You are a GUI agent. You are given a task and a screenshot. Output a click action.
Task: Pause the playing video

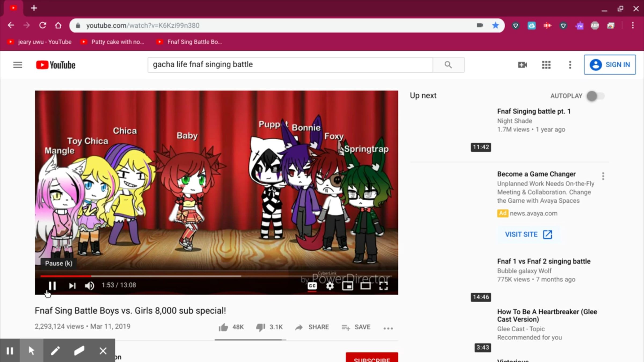pos(52,285)
